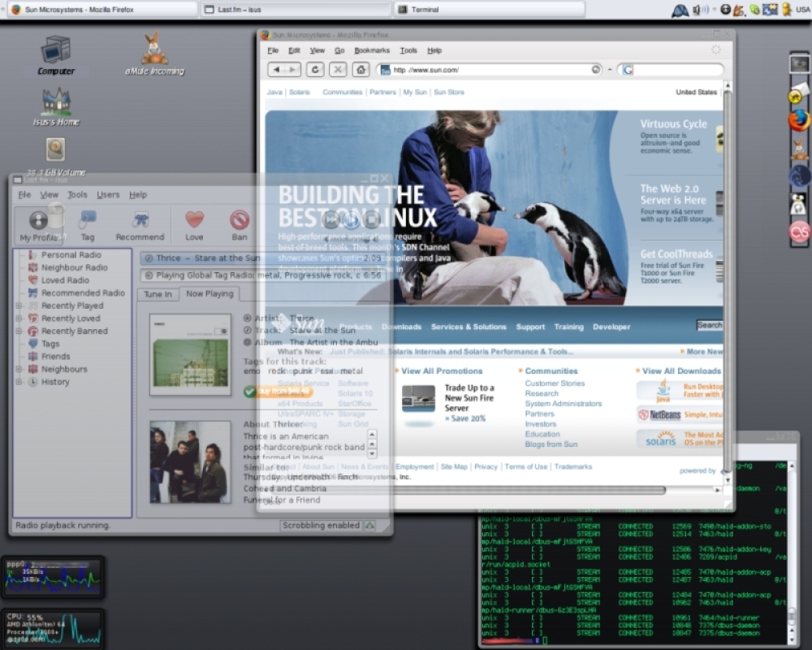The width and height of the screenshot is (812, 650).
Task: Click the album cover thumbnail in Last.fm
Action: point(190,354)
